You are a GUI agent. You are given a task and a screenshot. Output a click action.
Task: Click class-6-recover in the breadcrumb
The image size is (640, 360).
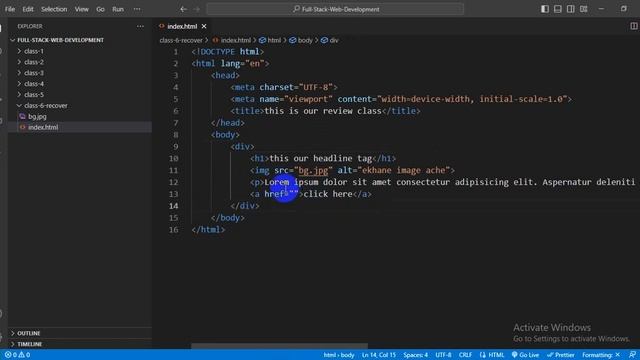(181, 40)
